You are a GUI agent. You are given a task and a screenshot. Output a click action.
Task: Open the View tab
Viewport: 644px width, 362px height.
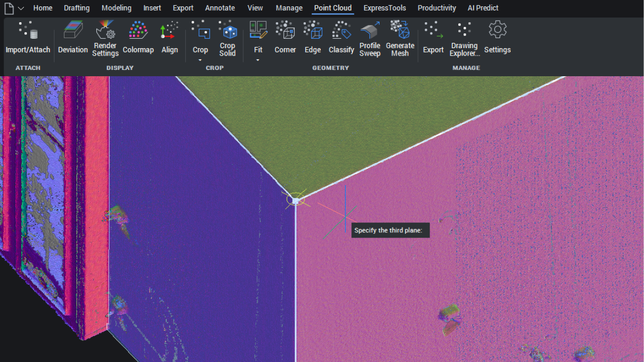[255, 8]
